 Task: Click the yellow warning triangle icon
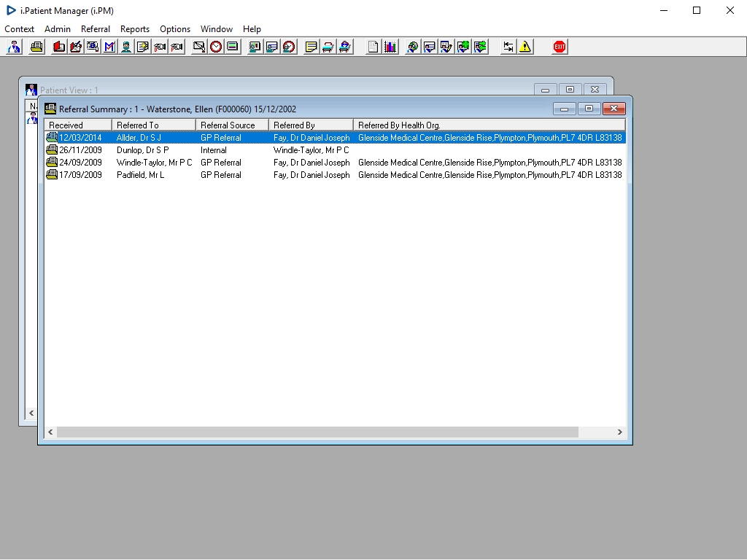point(525,47)
